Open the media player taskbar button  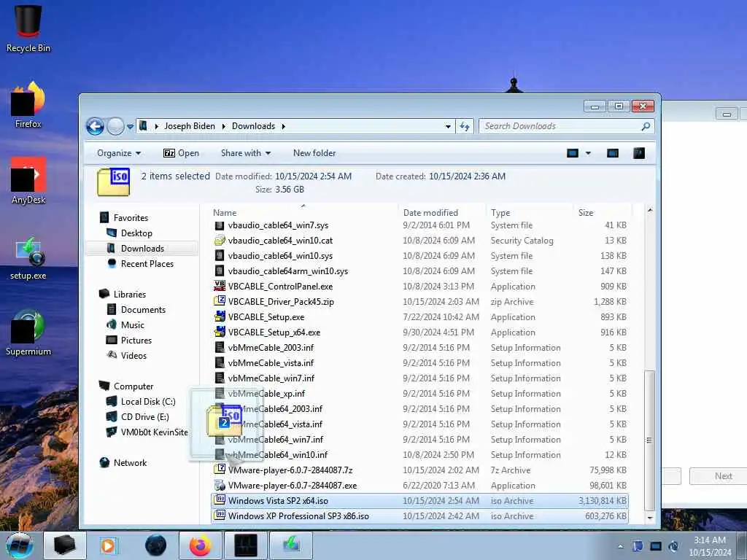[x=109, y=545]
